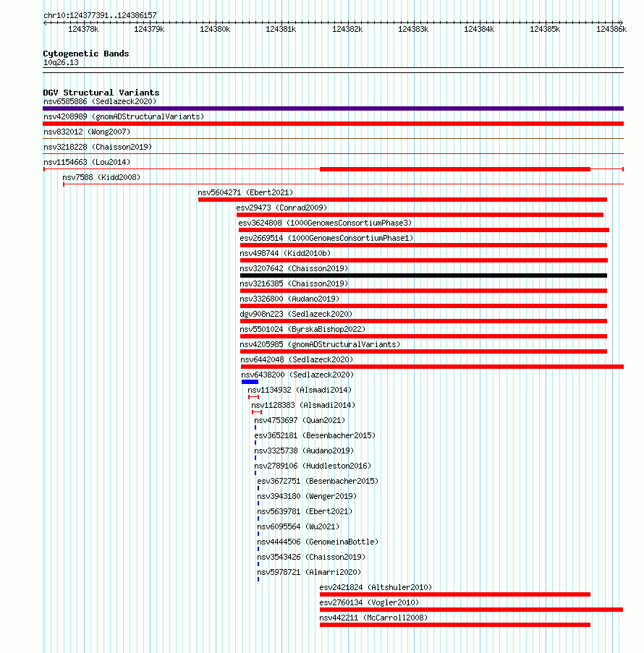
Task: Open the esv2760134 (Vogler2010) label
Action: click(x=369, y=602)
